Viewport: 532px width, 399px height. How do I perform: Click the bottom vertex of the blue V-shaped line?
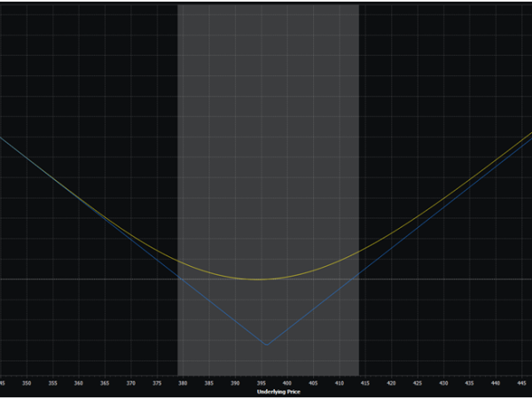click(265, 344)
